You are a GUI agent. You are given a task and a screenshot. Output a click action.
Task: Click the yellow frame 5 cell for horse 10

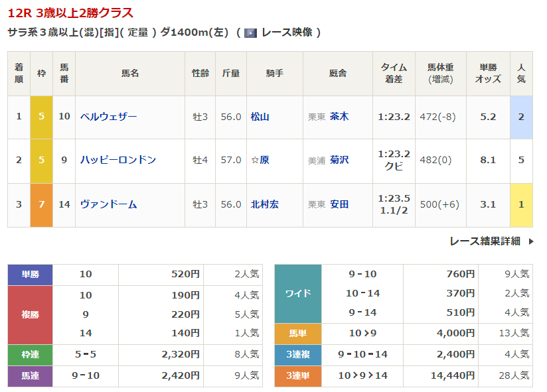click(x=41, y=117)
